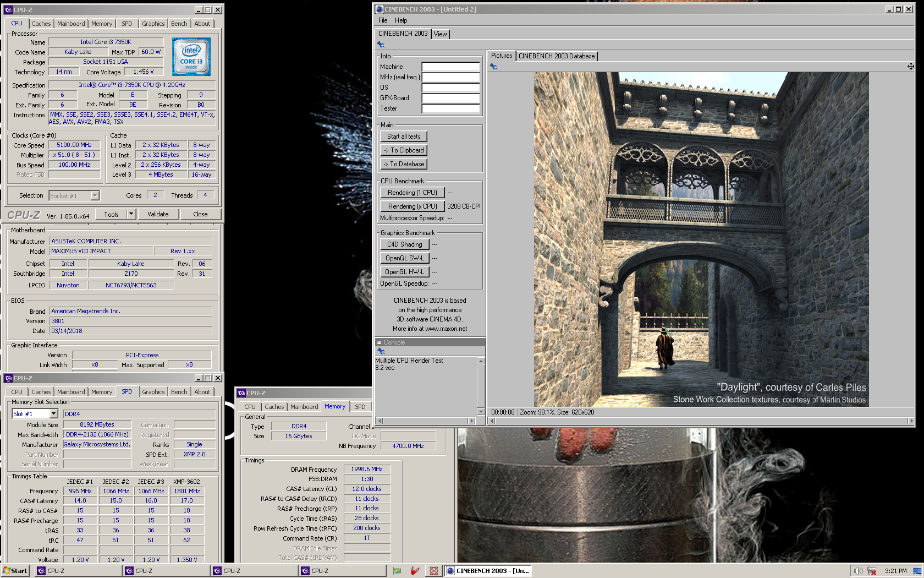The image size is (924, 578).
Task: Open the green GPU quick-launch icon in taskbar
Action: (x=397, y=571)
